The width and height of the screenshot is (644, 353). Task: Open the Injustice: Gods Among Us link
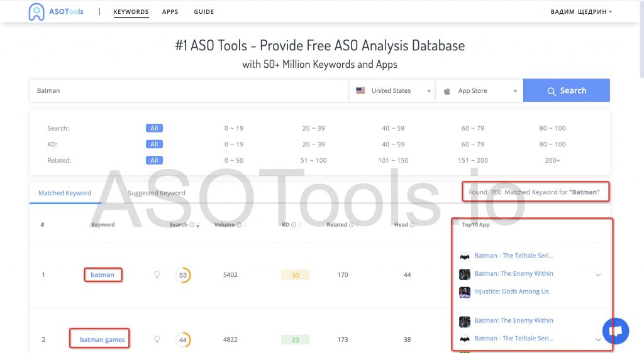[x=511, y=291]
